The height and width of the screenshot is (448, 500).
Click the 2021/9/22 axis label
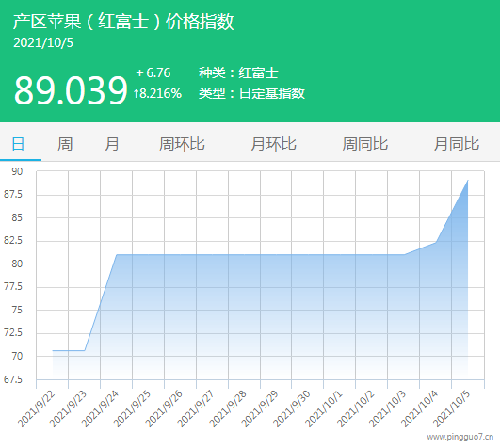37,408
